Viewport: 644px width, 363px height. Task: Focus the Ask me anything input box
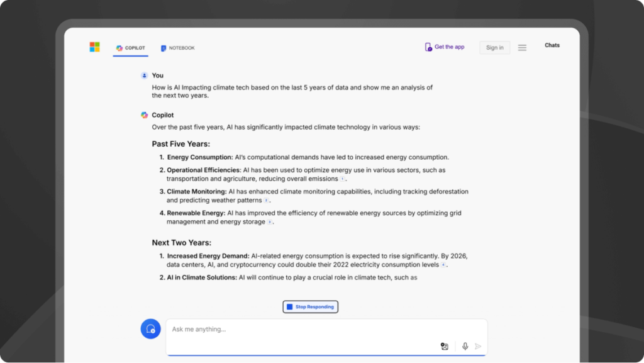(x=302, y=329)
